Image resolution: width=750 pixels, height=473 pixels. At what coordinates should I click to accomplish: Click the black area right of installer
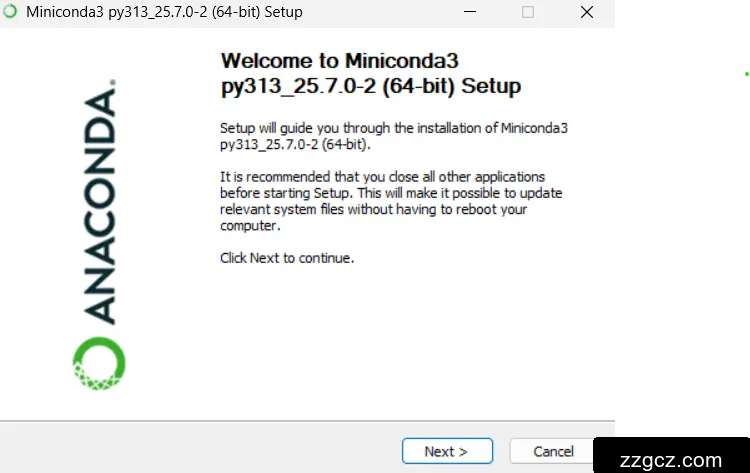point(682,250)
